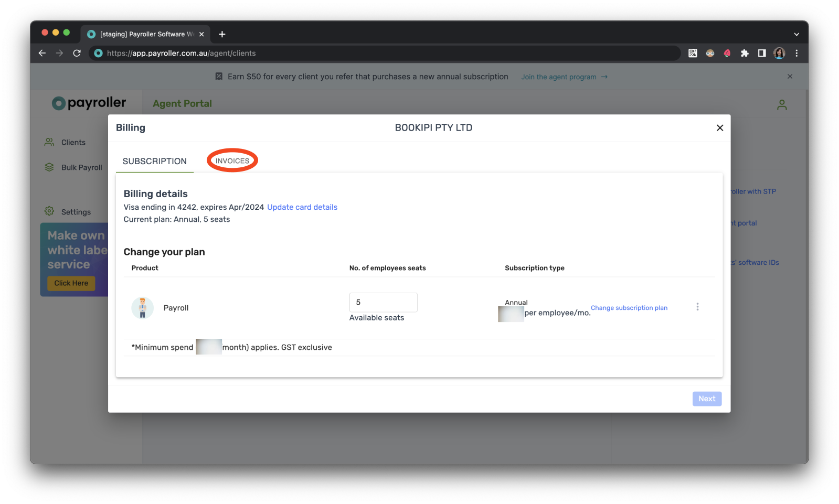Screen dimensions: 839x504
Task: Click the 'Payroll' product name
Action: click(x=176, y=308)
